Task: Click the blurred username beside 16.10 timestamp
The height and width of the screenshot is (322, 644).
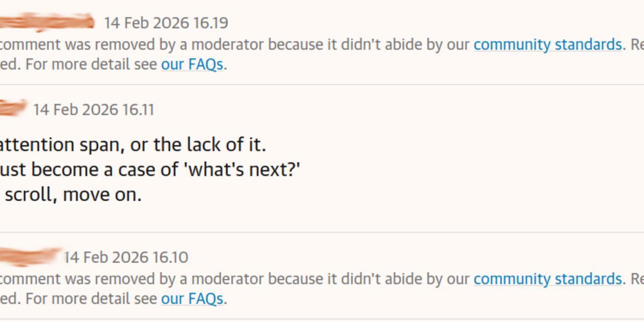Action: coord(30,257)
